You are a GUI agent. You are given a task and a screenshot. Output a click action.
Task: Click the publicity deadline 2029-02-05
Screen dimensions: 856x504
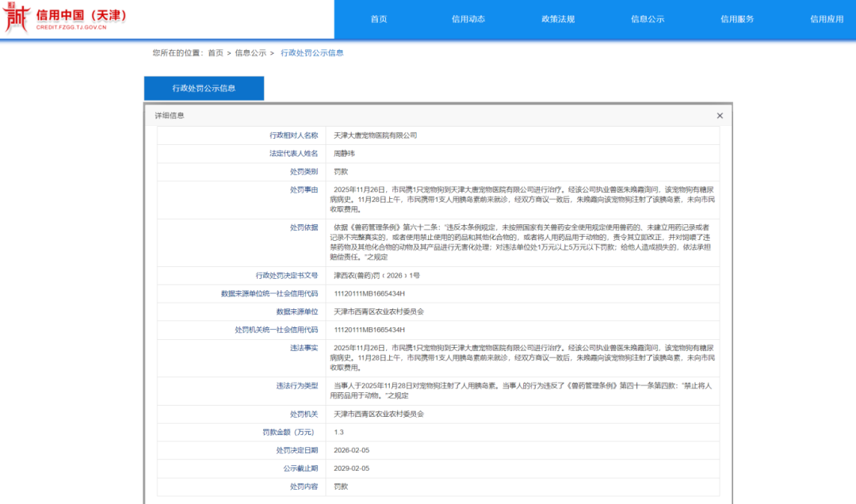[x=351, y=468]
